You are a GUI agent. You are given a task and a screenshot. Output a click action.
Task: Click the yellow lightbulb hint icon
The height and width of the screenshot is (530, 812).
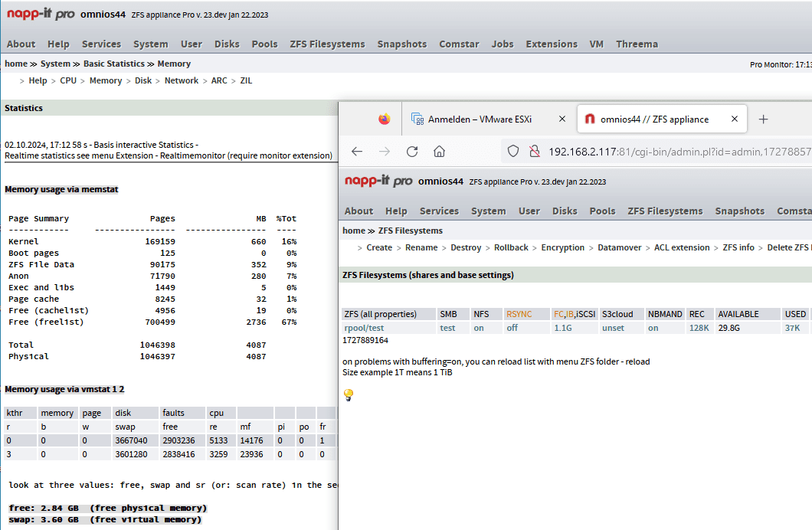pyautogui.click(x=349, y=395)
